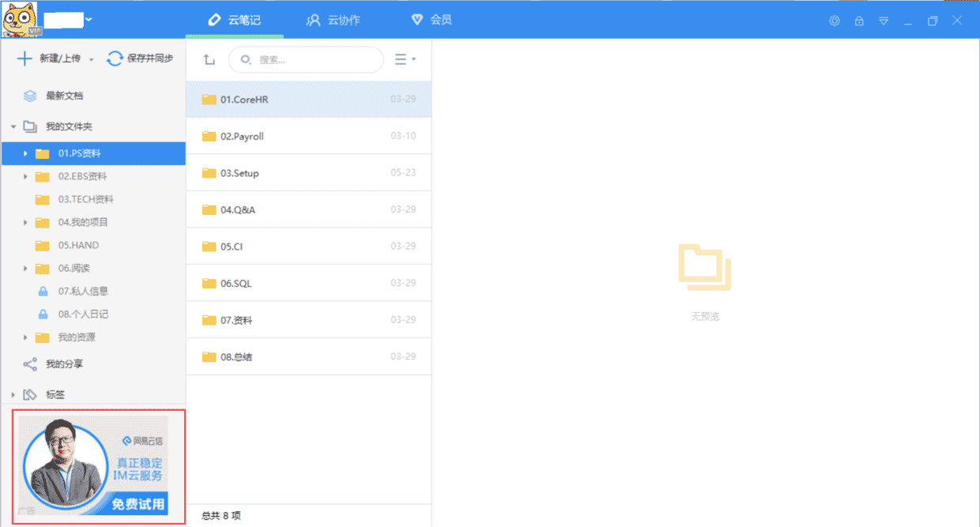The width and height of the screenshot is (980, 527).
Task: Click the settings gear icon in title bar
Action: 835,21
